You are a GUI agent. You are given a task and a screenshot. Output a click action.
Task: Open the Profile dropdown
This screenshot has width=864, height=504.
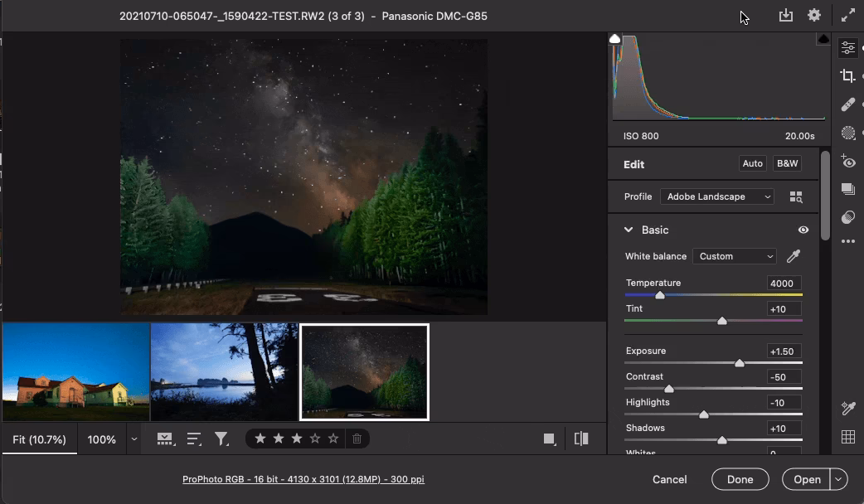(716, 196)
